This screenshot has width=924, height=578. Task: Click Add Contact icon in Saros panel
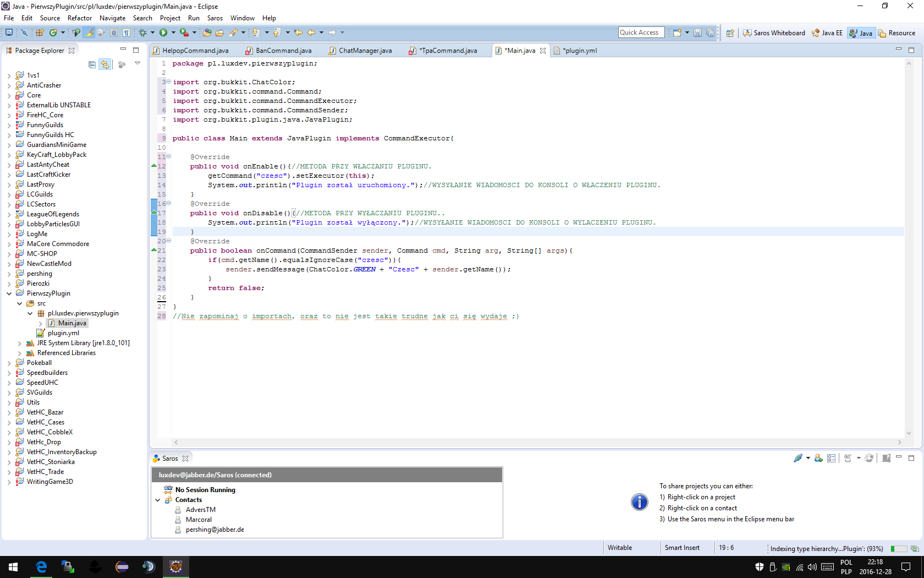818,458
